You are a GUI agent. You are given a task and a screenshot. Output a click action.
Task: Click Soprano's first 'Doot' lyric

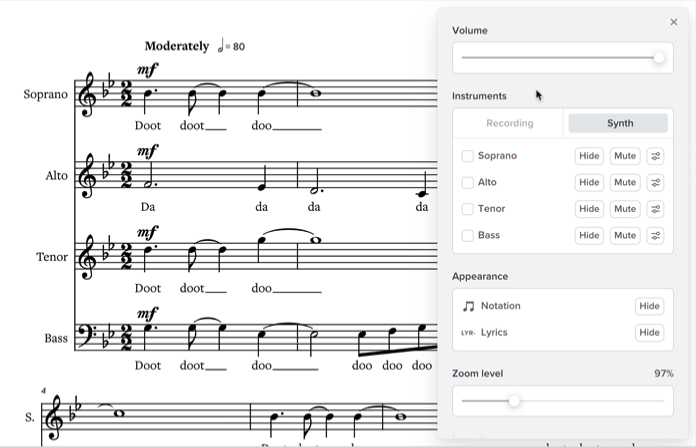pyautogui.click(x=148, y=126)
